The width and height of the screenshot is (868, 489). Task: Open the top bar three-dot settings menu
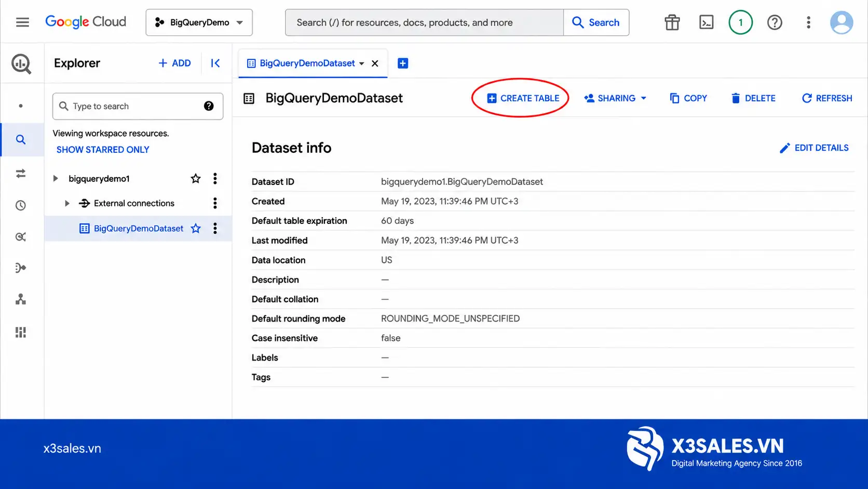pyautogui.click(x=808, y=22)
